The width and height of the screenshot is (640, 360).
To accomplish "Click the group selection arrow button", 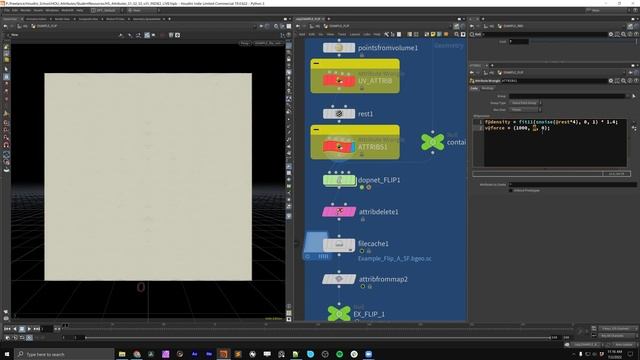I will click(633, 96).
